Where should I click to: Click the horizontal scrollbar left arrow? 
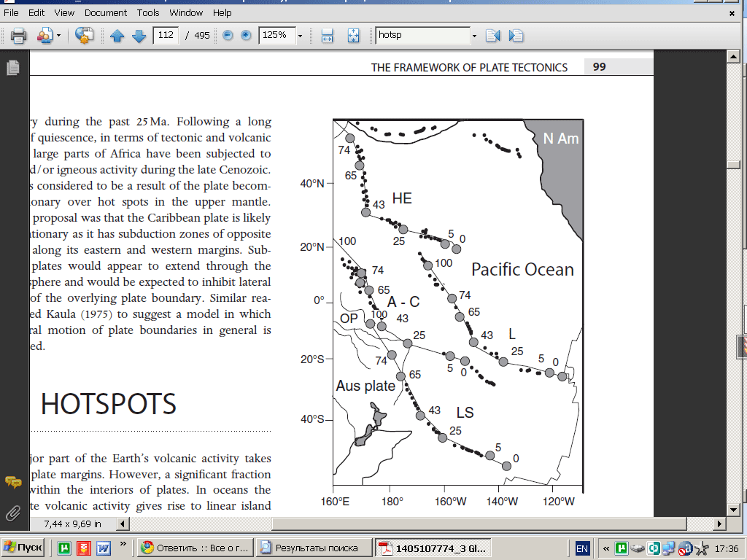123,524
